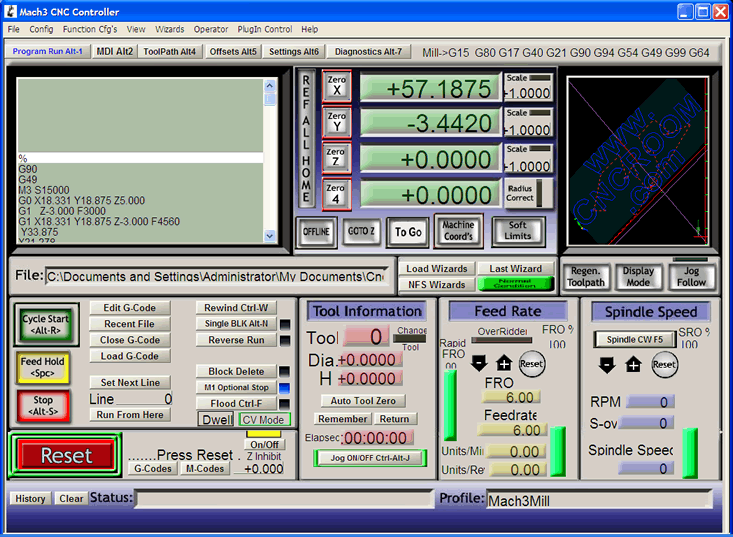The height and width of the screenshot is (537, 733).
Task: Click the G-code window scroll up arrow
Action: point(270,86)
